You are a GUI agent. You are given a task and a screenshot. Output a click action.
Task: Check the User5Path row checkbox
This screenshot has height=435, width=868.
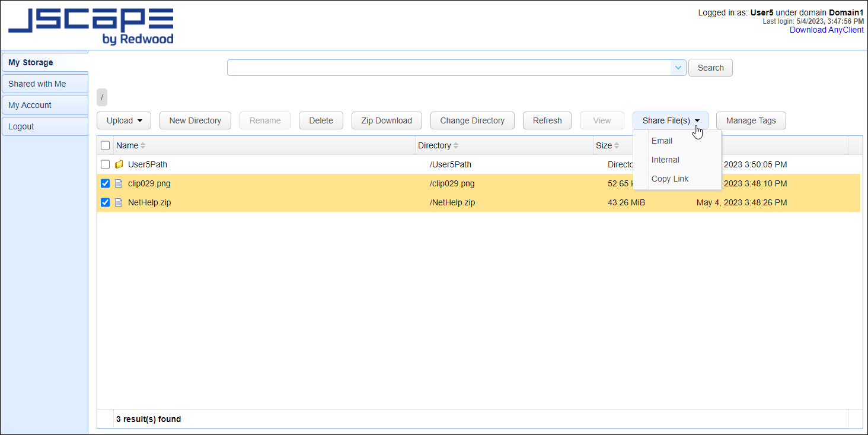click(x=106, y=164)
